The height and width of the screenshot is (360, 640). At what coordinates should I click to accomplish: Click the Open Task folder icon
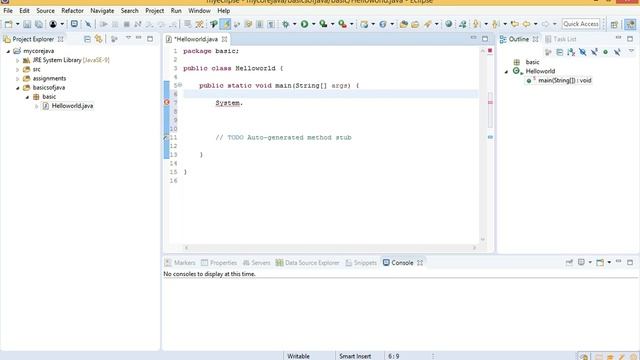[x=415, y=24]
